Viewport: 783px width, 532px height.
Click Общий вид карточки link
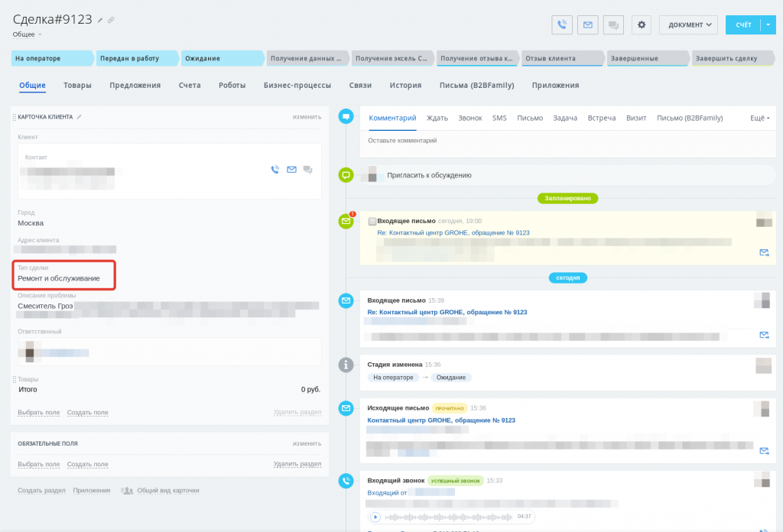point(167,491)
